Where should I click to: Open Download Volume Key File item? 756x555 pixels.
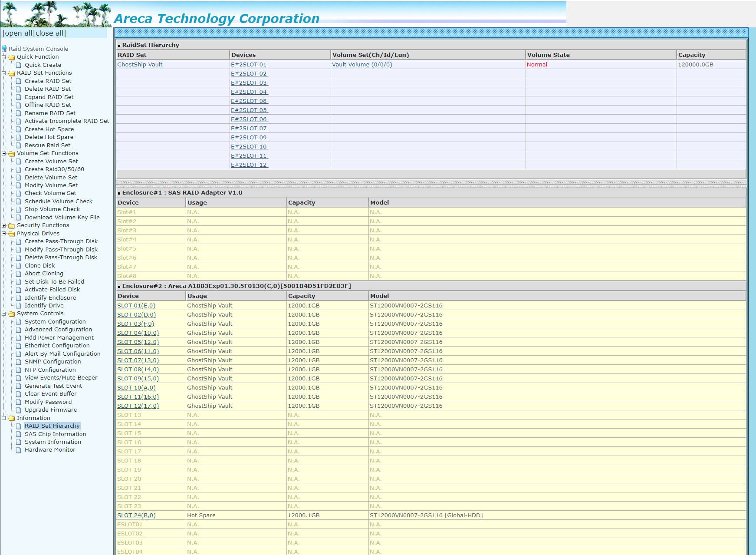coord(62,218)
